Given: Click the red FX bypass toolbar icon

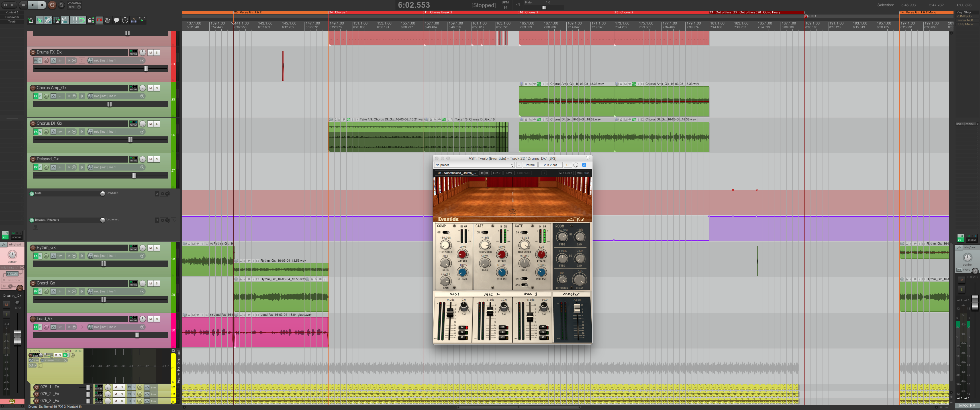Looking at the screenshot, I should point(99,20).
